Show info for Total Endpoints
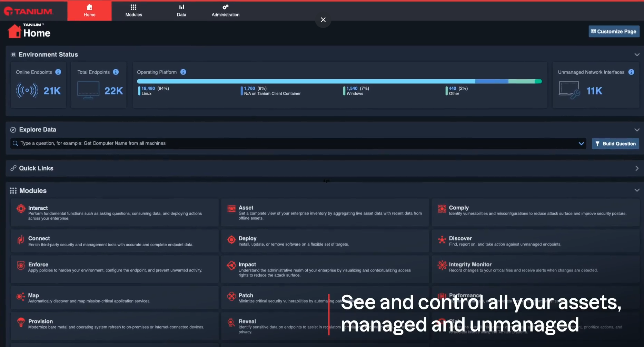644x347 pixels. click(x=116, y=72)
